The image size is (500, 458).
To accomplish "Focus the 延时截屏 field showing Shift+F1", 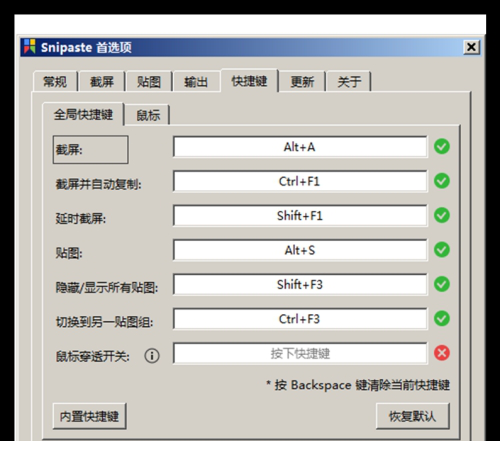I will [x=300, y=216].
